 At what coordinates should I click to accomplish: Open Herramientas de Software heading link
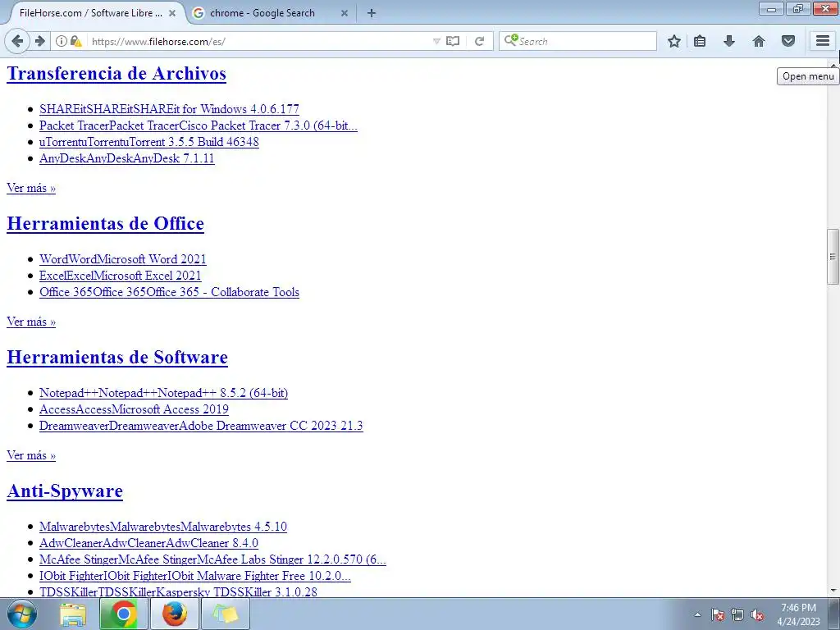117,358
